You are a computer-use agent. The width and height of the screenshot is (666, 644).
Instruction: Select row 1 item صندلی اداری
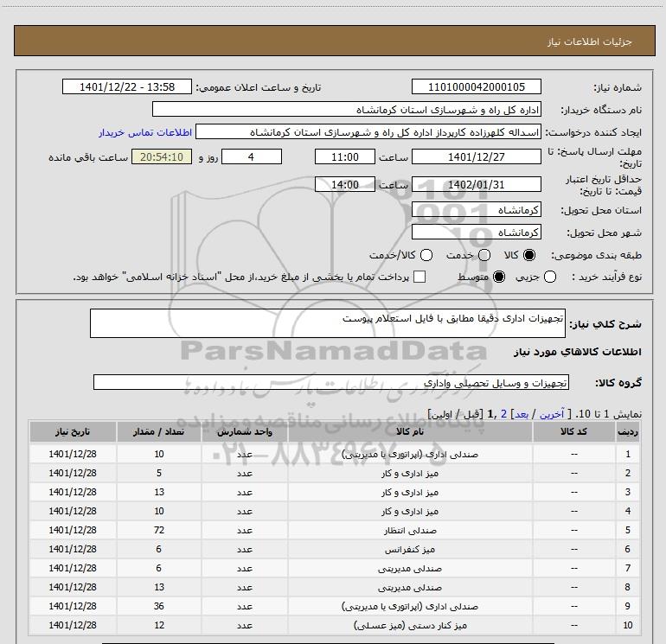coord(410,454)
